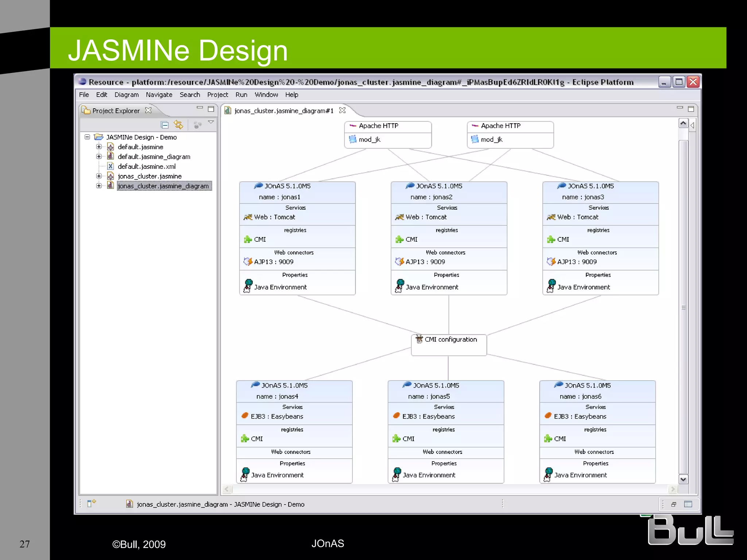Expand jonas_cluster.jasmine tree node
The image size is (747, 560).
[x=99, y=176]
